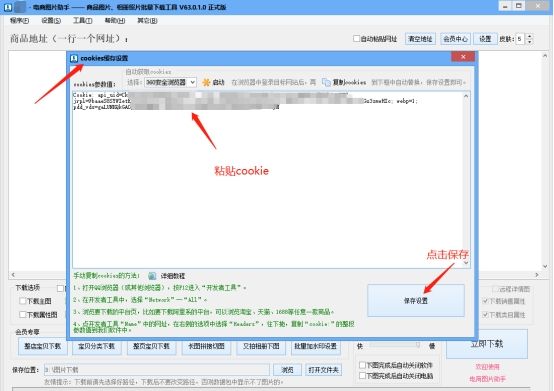554x391 pixels.
Task: Enable 下图完成后自动关闭电脑
Action: pyautogui.click(x=362, y=375)
